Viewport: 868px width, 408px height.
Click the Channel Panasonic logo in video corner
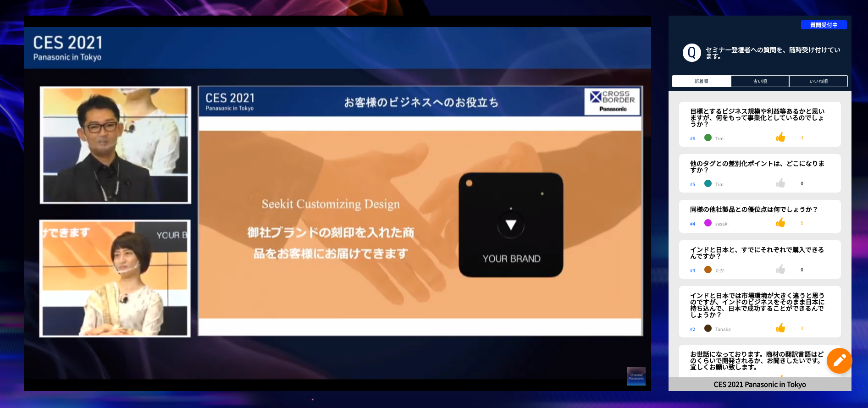(636, 376)
